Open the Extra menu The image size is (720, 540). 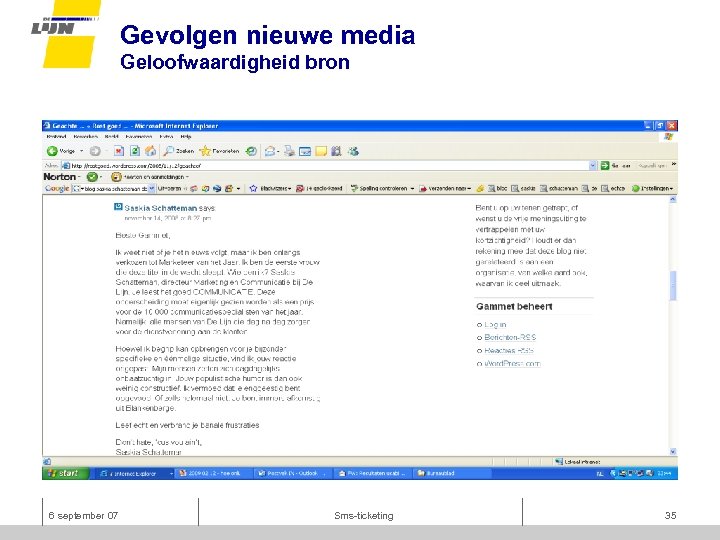(166, 136)
